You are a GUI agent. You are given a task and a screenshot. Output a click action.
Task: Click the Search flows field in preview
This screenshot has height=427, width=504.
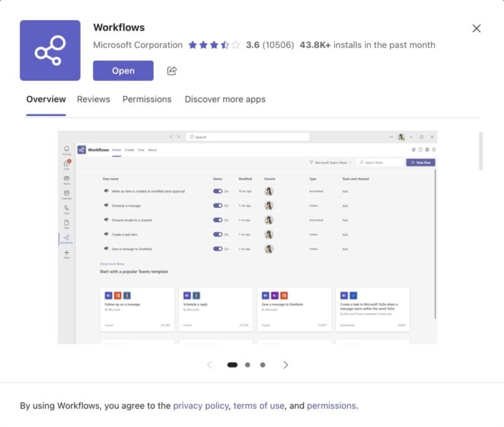pos(381,162)
